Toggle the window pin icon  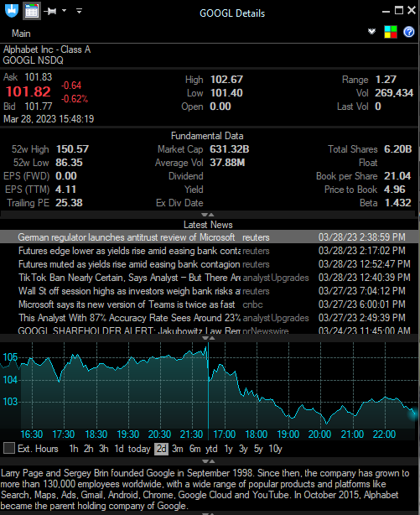click(x=50, y=11)
